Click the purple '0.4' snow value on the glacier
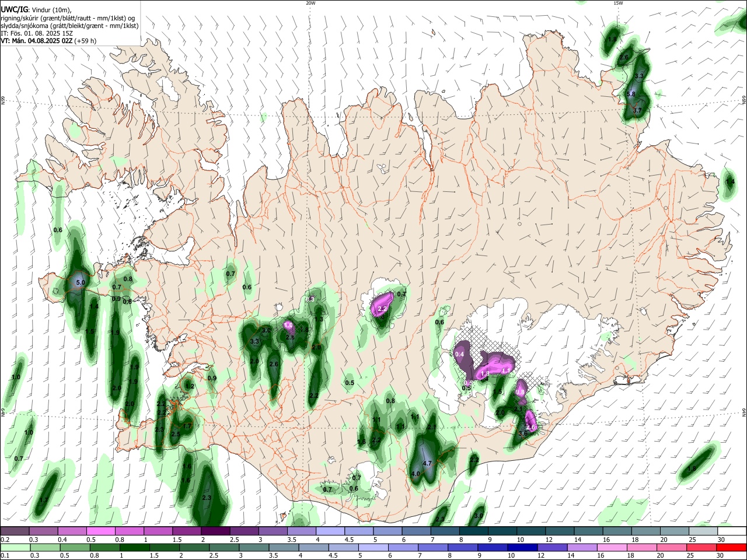 point(459,354)
